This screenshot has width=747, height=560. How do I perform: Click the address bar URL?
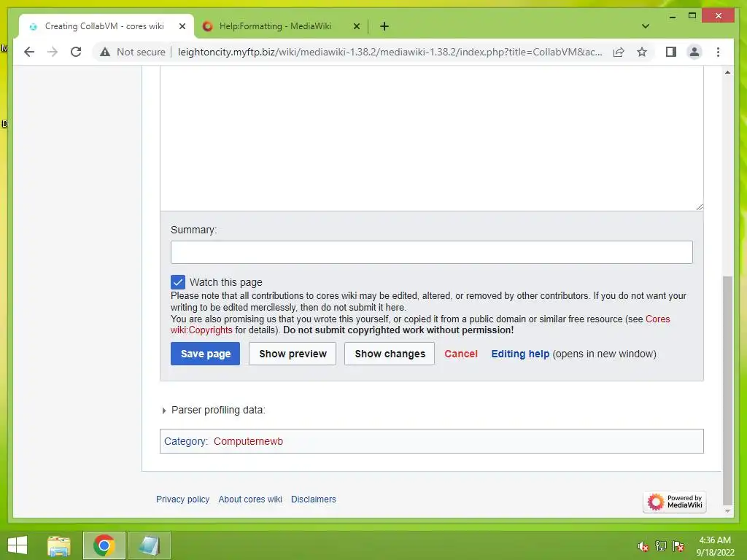click(x=390, y=52)
